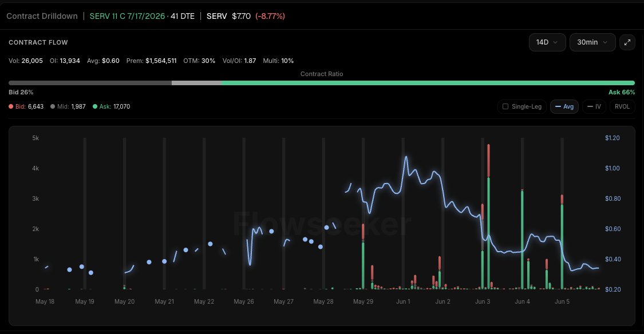Click the May 28 date axis label
The width and height of the screenshot is (644, 334).
click(x=323, y=301)
